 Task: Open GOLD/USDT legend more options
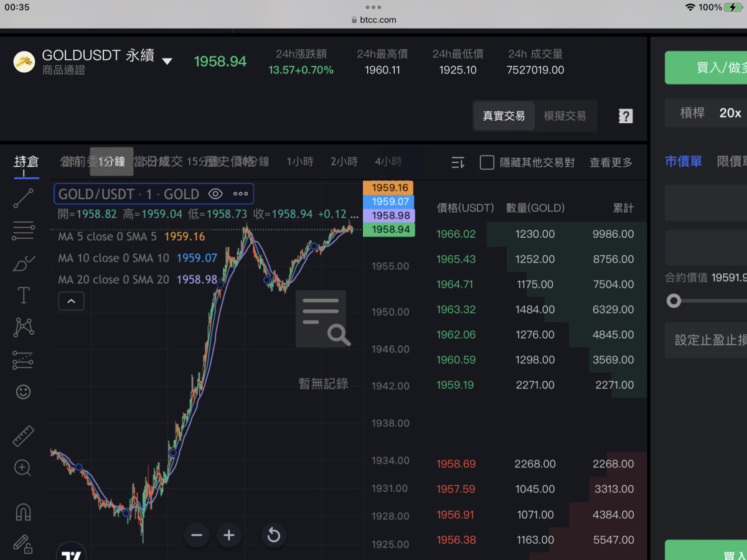[240, 194]
